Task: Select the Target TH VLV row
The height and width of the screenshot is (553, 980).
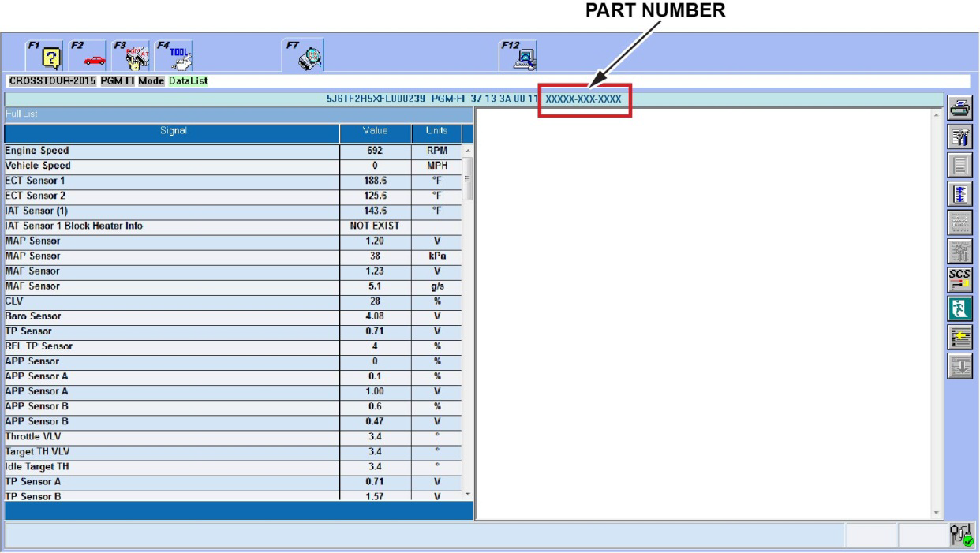Action: [232, 450]
